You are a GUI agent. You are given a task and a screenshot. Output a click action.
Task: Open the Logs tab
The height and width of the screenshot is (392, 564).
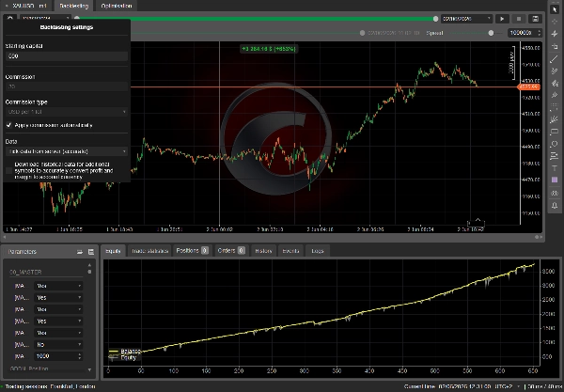(x=318, y=251)
